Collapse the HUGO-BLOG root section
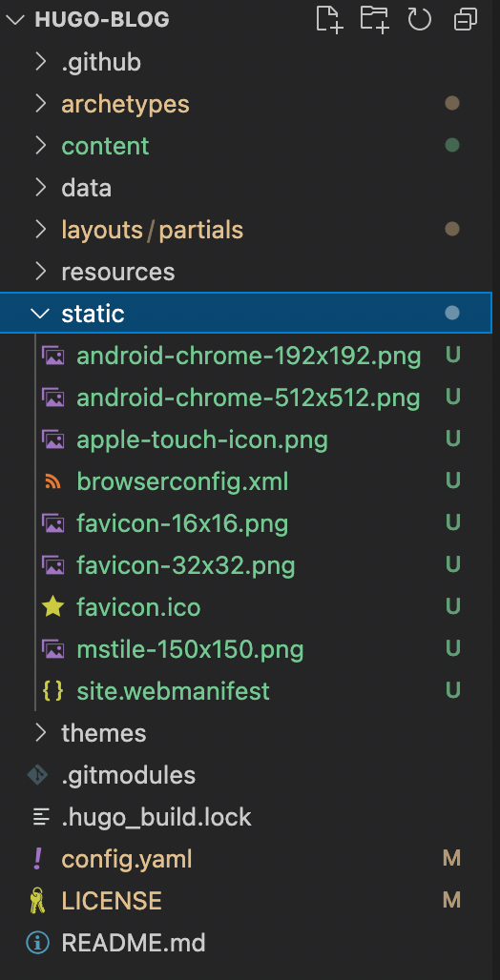 tap(15, 19)
